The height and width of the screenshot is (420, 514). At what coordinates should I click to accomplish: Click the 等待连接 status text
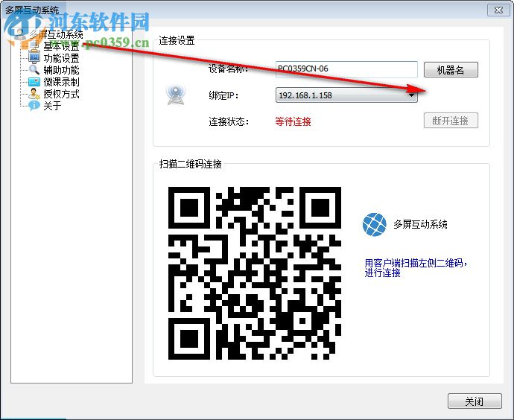[x=293, y=121]
